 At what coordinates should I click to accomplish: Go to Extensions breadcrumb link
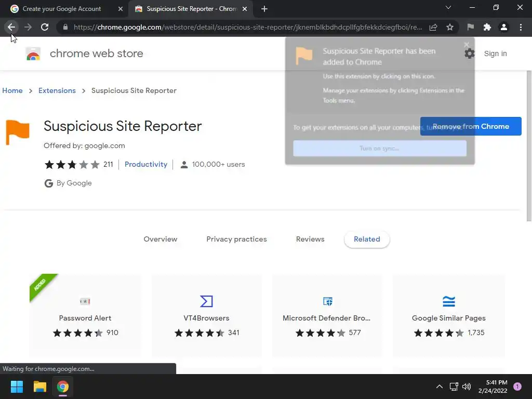coord(57,90)
